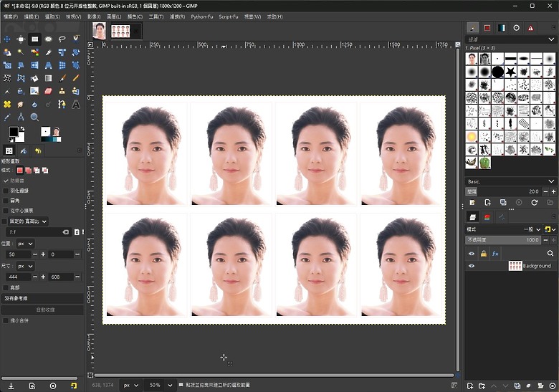
Task: Open the Script-Fu menu
Action: (229, 16)
